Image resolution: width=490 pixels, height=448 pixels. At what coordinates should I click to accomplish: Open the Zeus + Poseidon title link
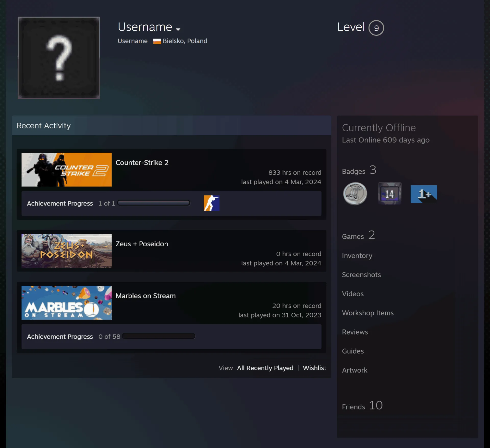tap(142, 244)
